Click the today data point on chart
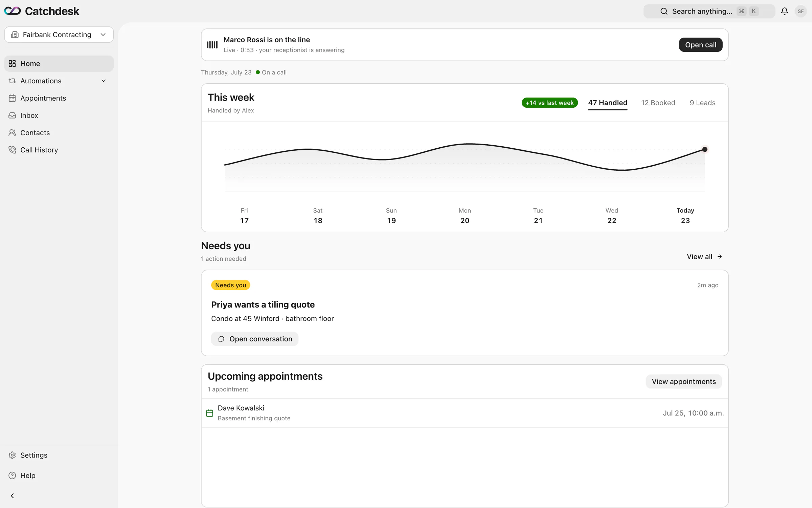Viewport: 812px width, 508px height. click(705, 149)
